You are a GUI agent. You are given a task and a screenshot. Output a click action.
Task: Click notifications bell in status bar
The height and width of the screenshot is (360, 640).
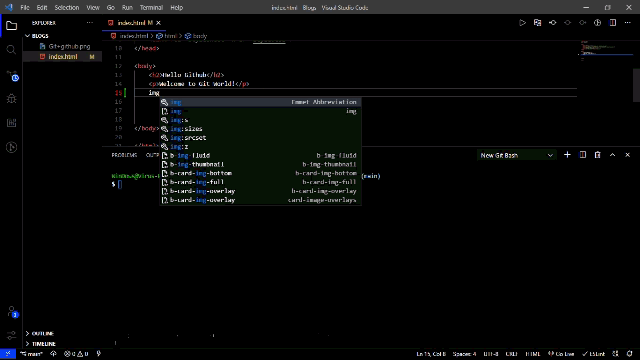(x=629, y=354)
